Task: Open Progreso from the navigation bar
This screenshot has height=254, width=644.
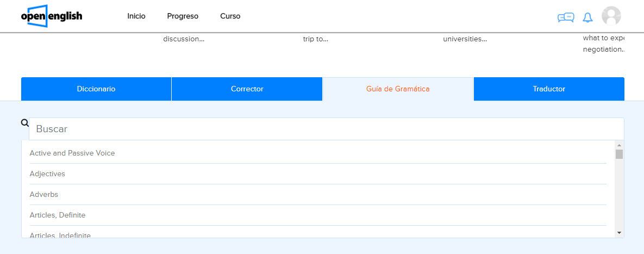Action: tap(183, 16)
